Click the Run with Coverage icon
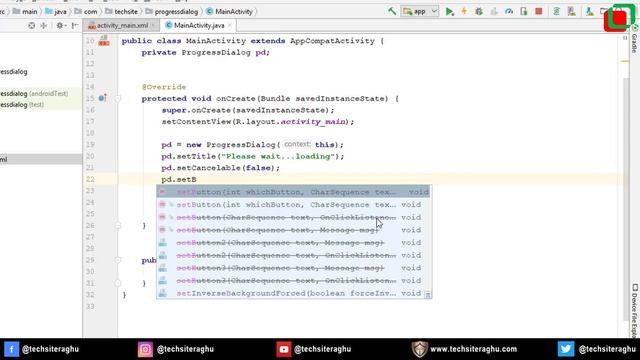This screenshot has width=640, height=360. 494,11
